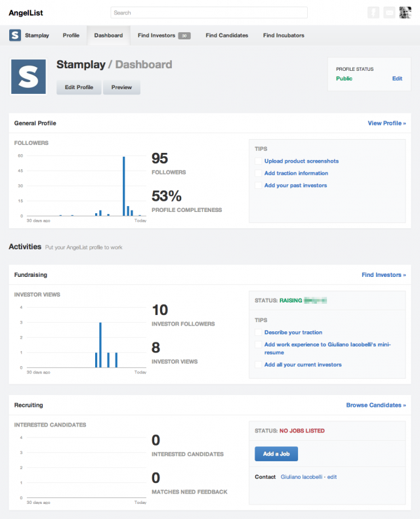Check Upload product screenshots checkbox
The width and height of the screenshot is (420, 519).
pos(258,161)
